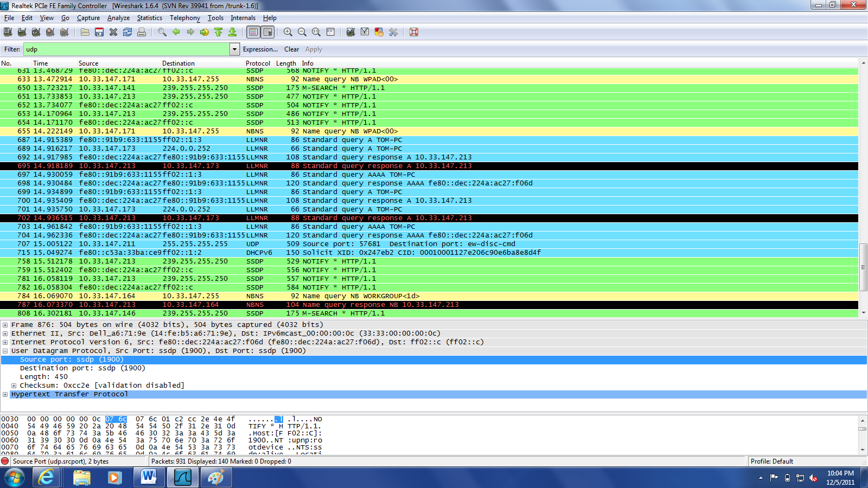Reset zoom to normal size

(316, 32)
